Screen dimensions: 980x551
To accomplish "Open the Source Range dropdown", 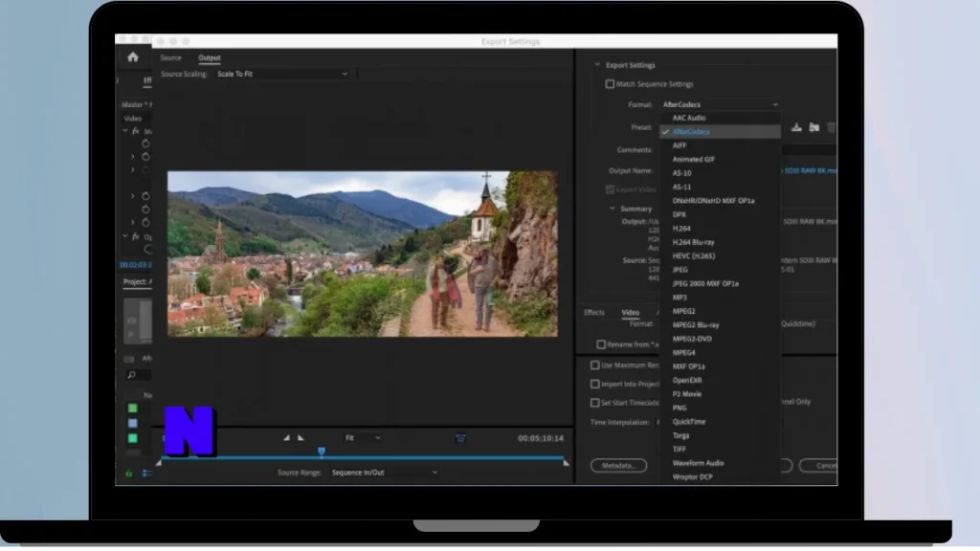I will coord(385,473).
